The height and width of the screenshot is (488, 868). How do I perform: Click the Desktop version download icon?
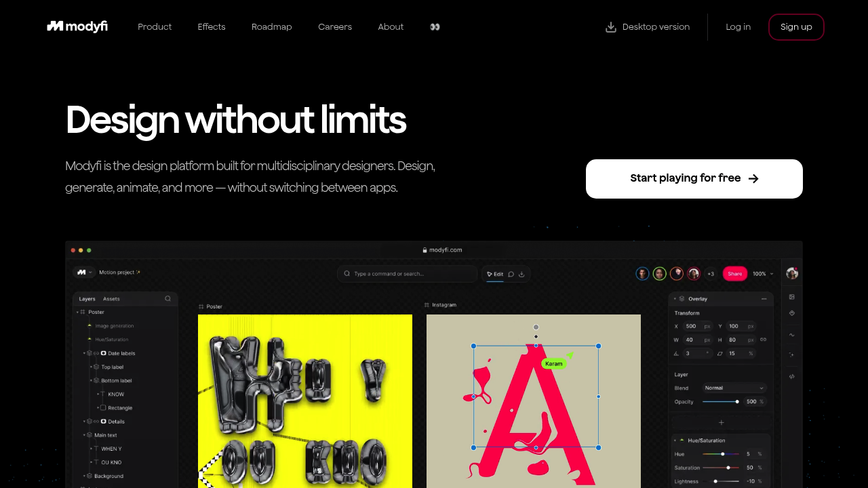611,27
